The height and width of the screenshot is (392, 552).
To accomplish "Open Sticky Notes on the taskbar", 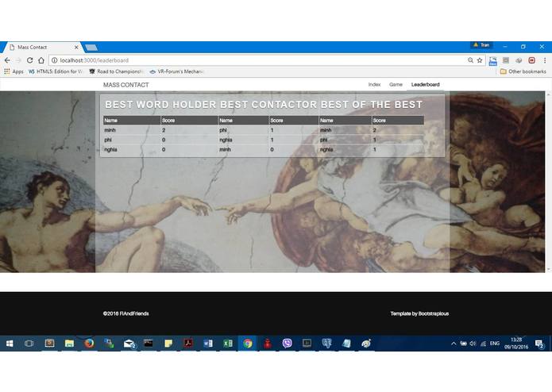I will [x=168, y=343].
